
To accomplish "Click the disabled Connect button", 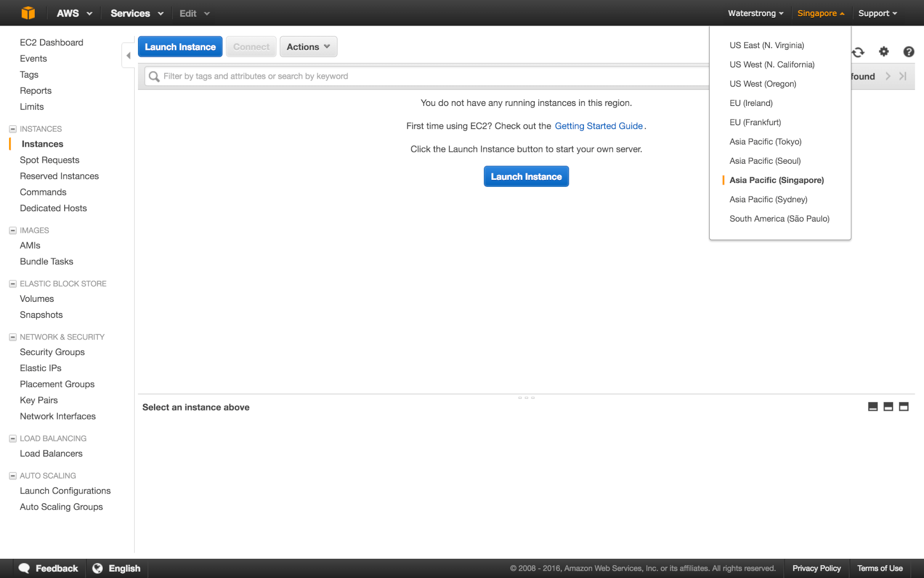I will pyautogui.click(x=251, y=47).
